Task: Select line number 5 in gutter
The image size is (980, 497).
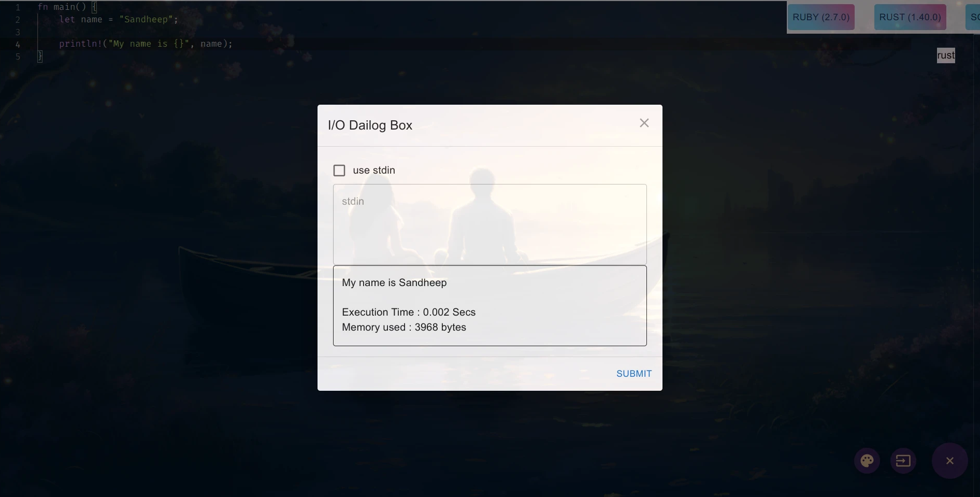Action: point(18,56)
